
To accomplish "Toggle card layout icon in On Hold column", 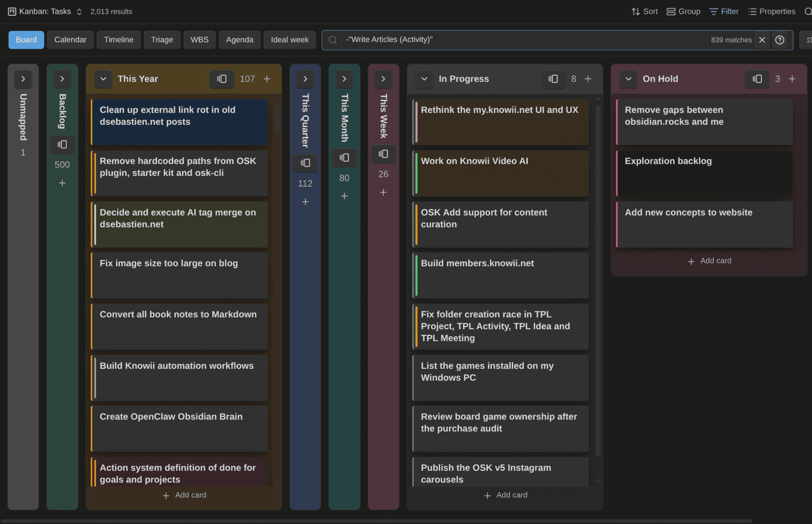I will tap(757, 79).
